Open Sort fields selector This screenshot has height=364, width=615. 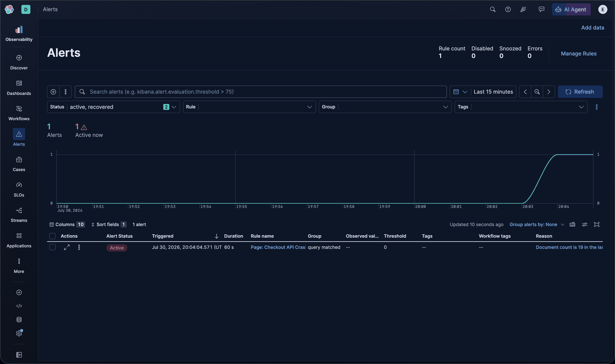click(x=108, y=224)
